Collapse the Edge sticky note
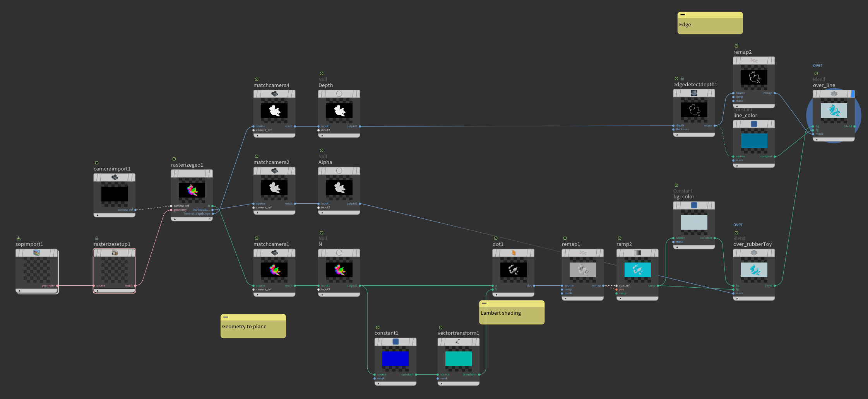 tap(683, 15)
